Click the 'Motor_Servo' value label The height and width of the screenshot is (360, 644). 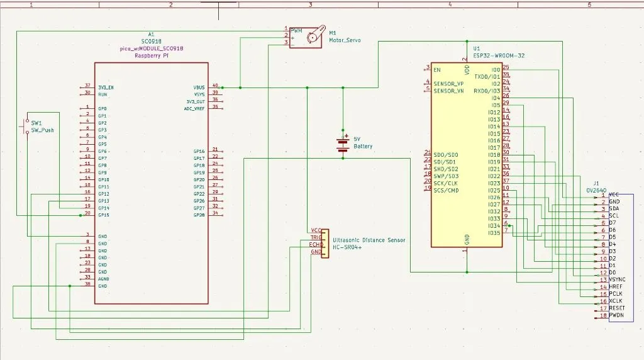345,40
